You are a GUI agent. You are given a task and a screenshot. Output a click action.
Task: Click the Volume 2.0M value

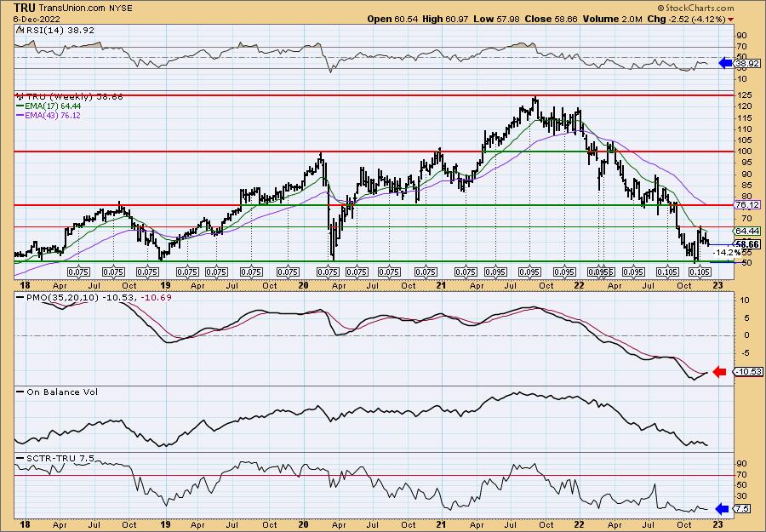coord(613,19)
